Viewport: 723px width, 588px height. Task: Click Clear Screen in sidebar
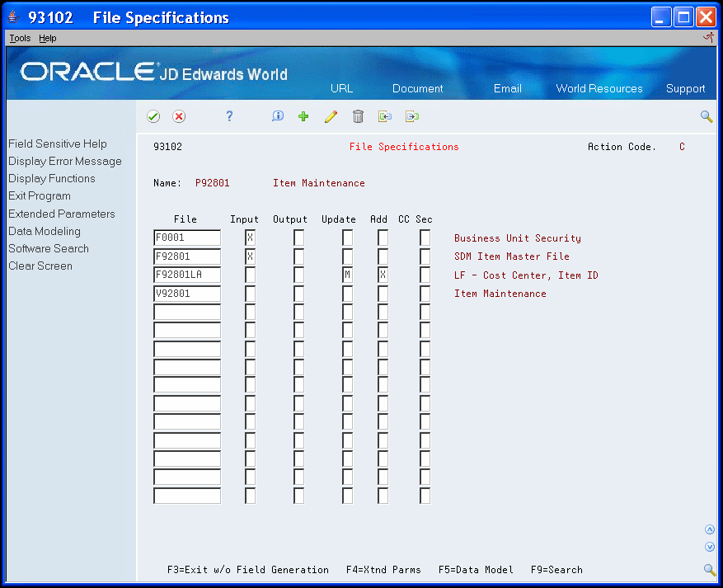(x=40, y=266)
